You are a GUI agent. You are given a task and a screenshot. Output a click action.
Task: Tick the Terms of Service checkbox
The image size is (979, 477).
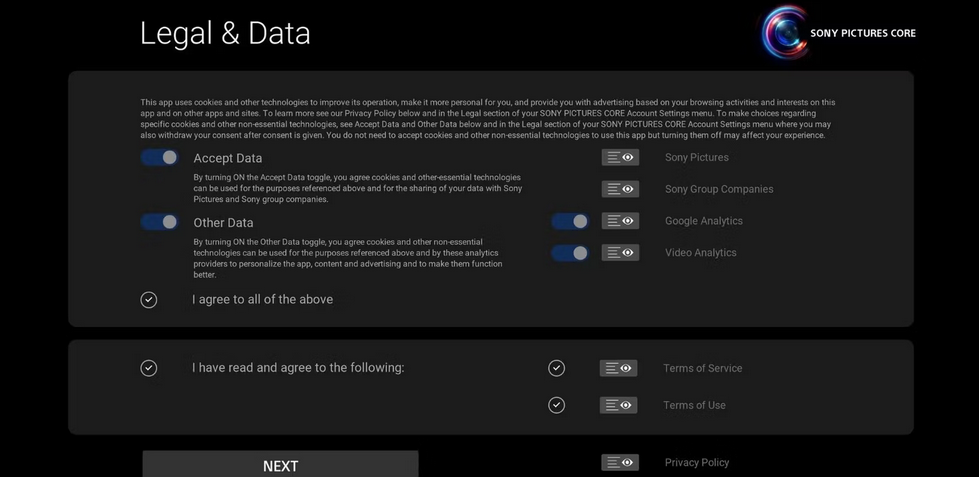coord(556,368)
